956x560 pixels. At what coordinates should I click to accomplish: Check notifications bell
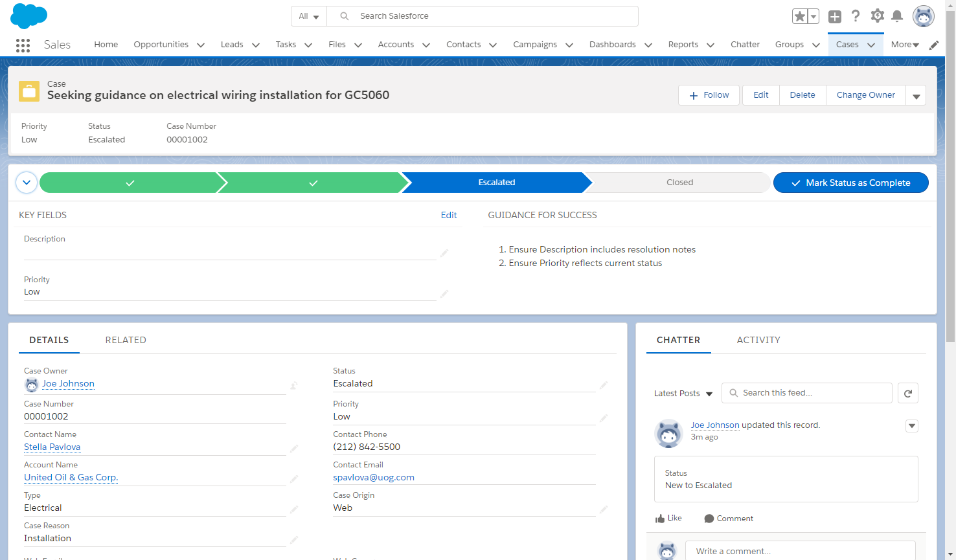click(898, 16)
